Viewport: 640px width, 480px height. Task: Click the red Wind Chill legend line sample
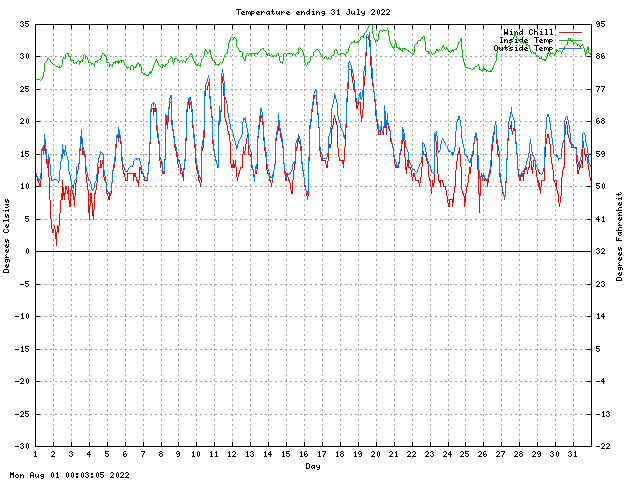pos(570,32)
